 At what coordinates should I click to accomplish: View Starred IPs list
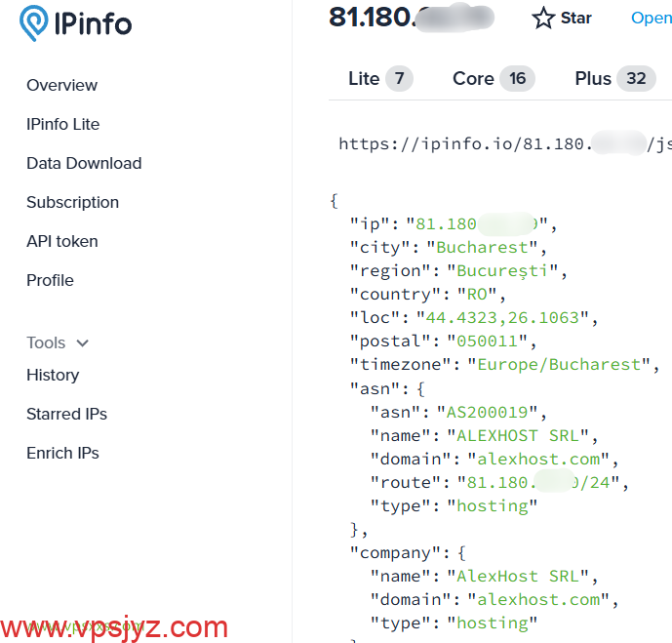tap(66, 414)
